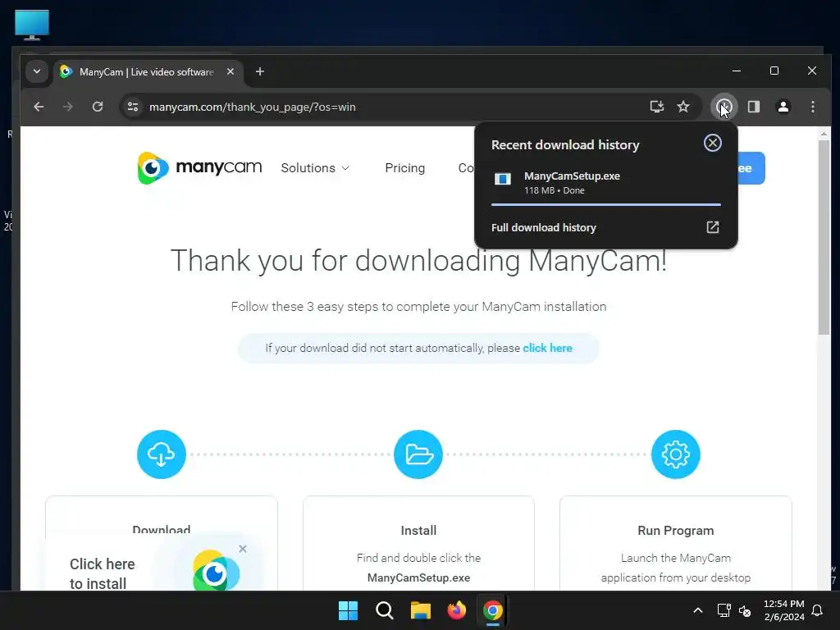Reload the ManyCam page

point(98,107)
